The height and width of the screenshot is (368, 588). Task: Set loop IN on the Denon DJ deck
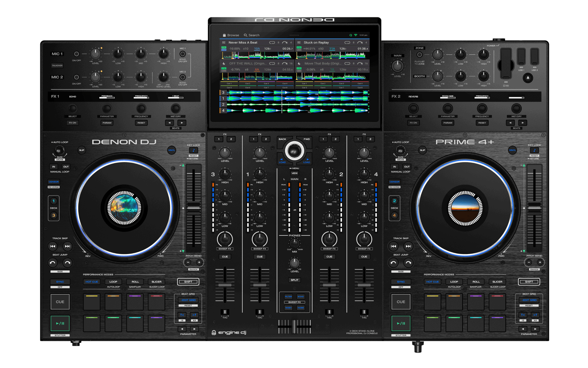[54, 166]
